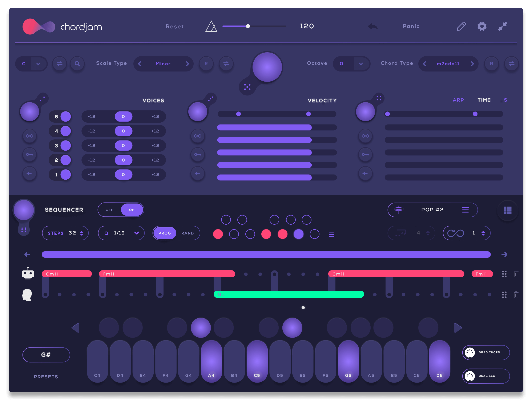Click the tempo slider next to the metronome
Screen dimensions: 532x404
[x=248, y=26]
